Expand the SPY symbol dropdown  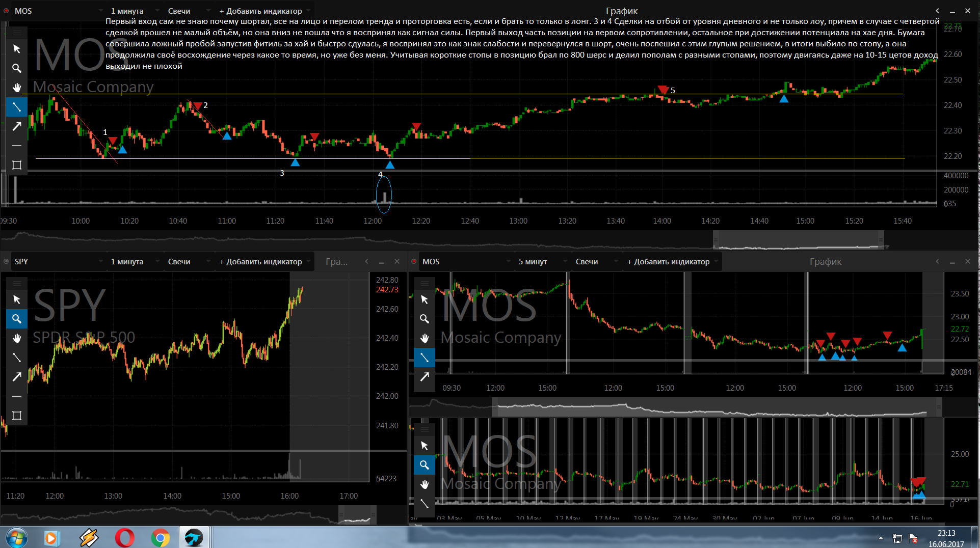[100, 261]
